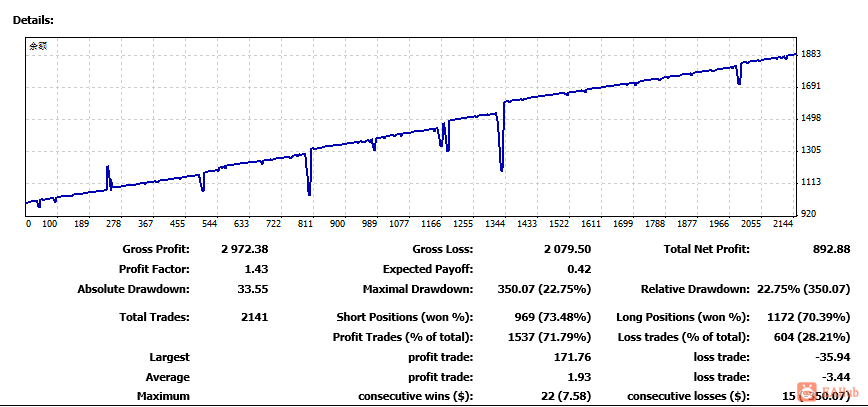Click the Details: heading

pyautogui.click(x=33, y=20)
